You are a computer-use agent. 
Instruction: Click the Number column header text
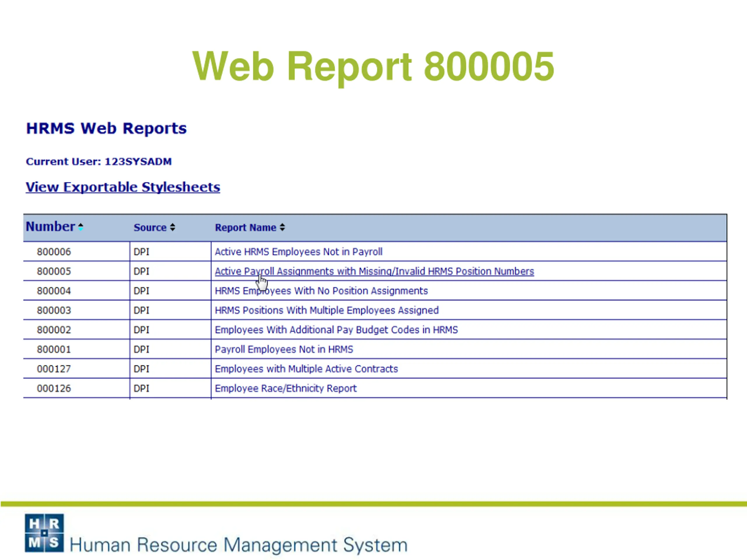point(50,227)
